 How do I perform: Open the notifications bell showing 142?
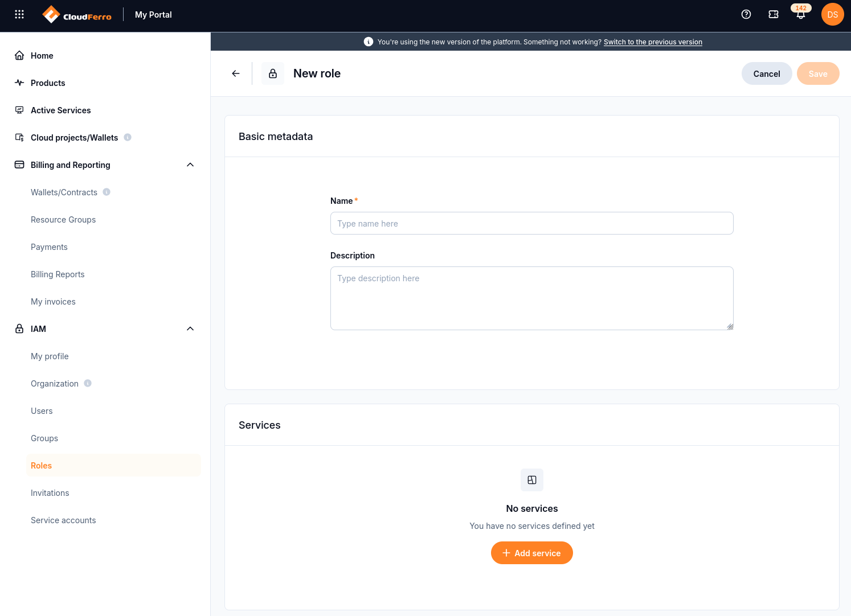tap(801, 14)
